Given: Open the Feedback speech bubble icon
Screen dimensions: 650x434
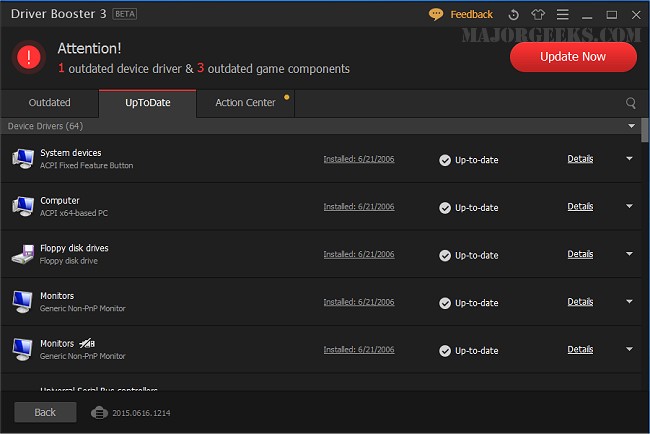Looking at the screenshot, I should pos(436,15).
